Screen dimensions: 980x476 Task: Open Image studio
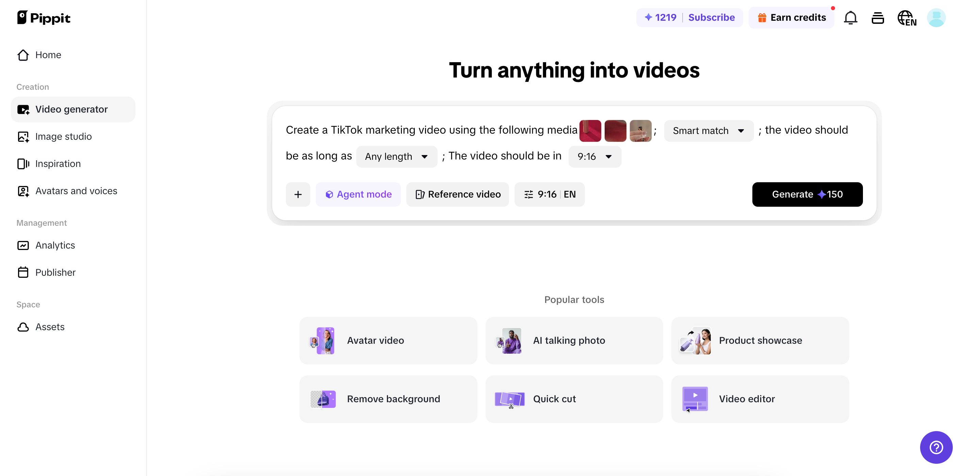(64, 136)
